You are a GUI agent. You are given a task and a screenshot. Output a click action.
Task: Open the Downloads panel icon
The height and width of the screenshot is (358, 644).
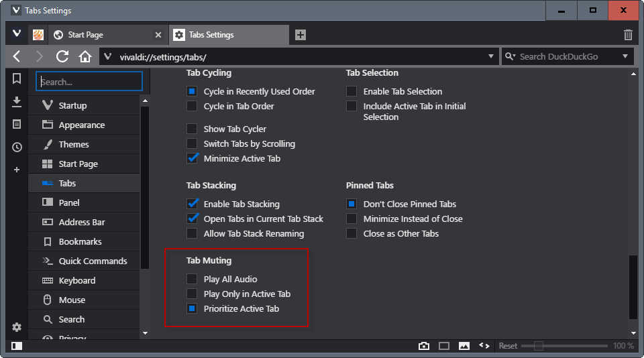pos(17,102)
